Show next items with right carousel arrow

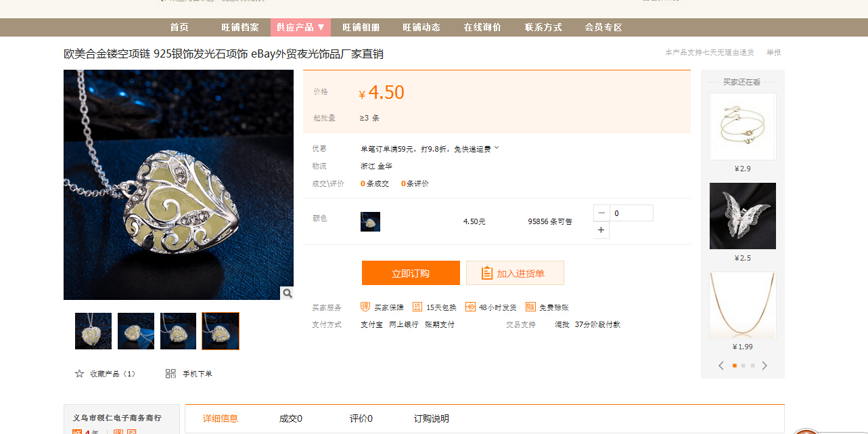pos(764,366)
